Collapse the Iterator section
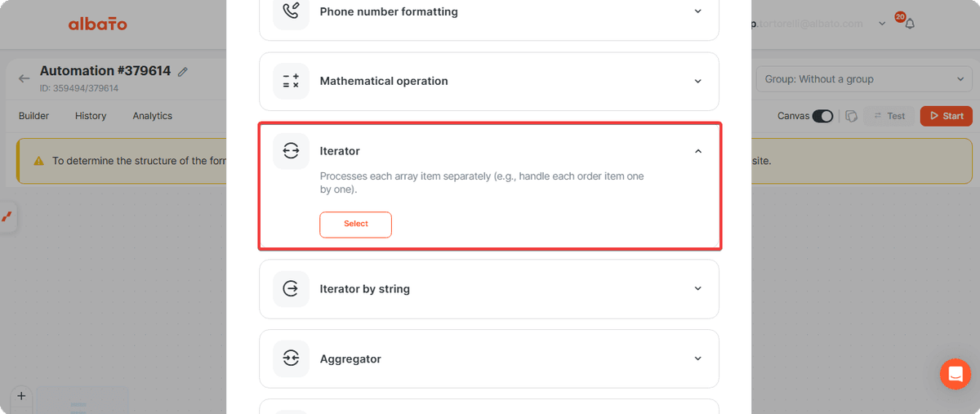980x414 pixels. pos(697,151)
